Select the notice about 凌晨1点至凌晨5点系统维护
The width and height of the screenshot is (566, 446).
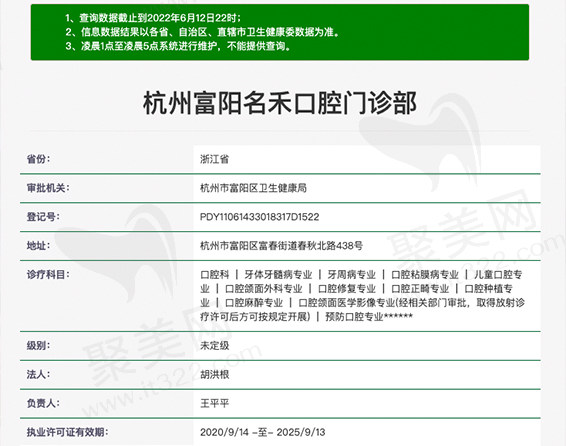click(x=178, y=46)
